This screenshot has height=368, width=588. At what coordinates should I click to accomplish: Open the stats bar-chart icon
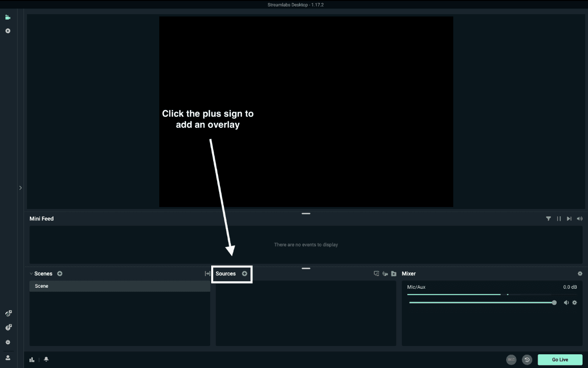pos(32,360)
